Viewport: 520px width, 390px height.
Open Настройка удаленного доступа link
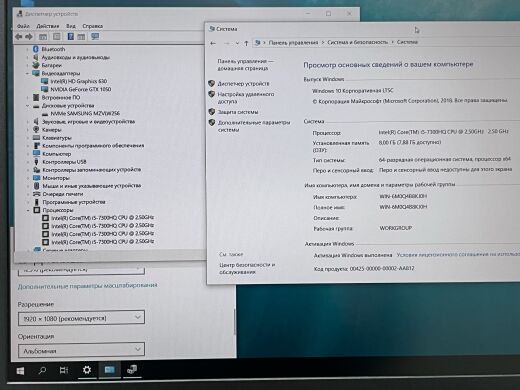click(x=246, y=98)
